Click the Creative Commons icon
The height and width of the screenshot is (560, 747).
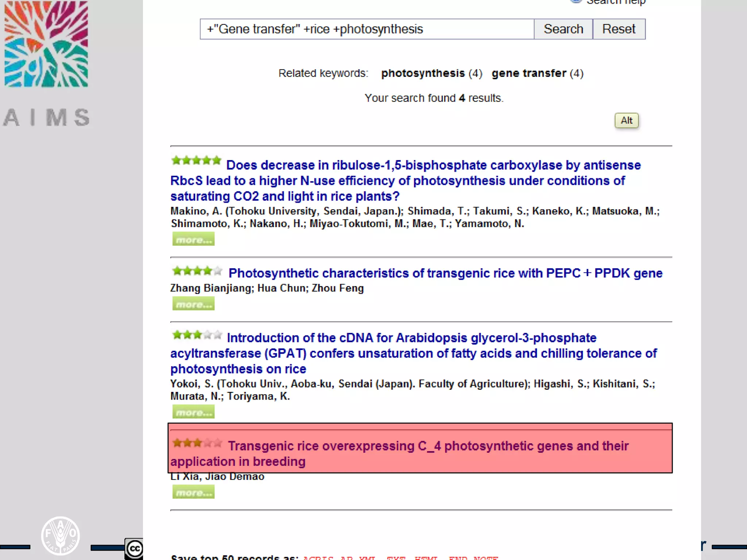(x=134, y=549)
